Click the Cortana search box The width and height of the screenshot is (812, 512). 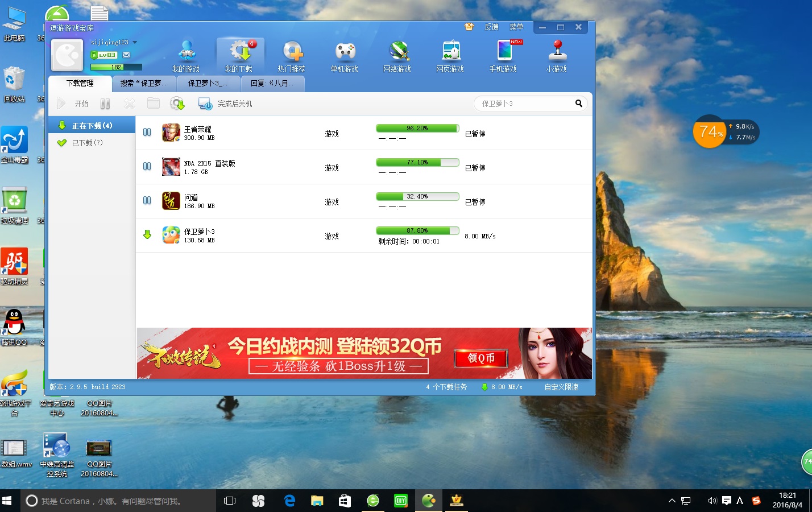pyautogui.click(x=118, y=501)
